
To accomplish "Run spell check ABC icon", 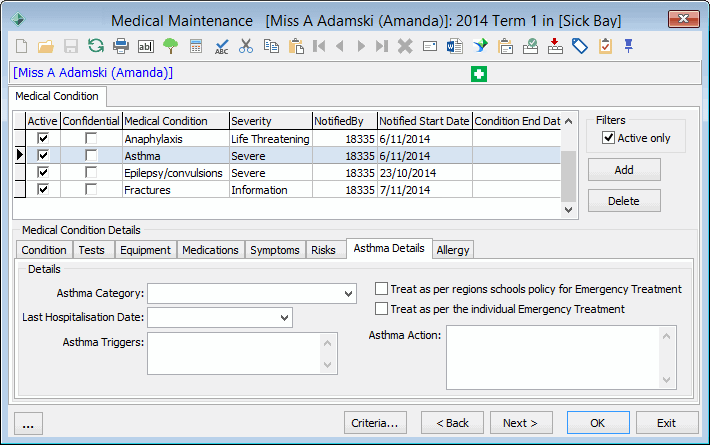I will tap(221, 47).
